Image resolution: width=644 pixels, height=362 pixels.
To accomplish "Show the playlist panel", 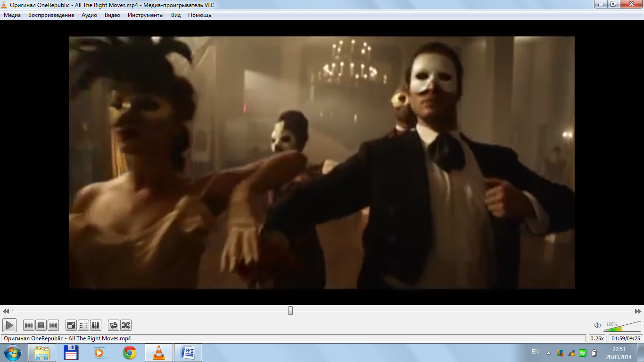I will coord(83,325).
